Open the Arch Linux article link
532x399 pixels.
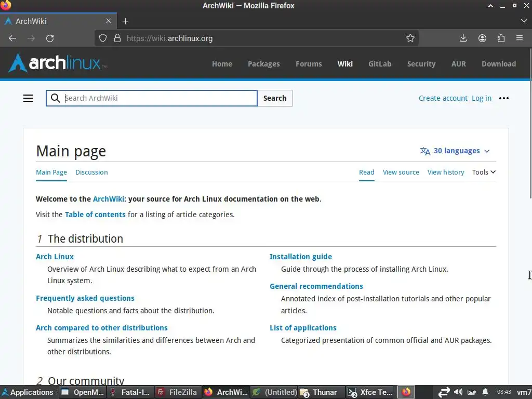[x=55, y=257]
